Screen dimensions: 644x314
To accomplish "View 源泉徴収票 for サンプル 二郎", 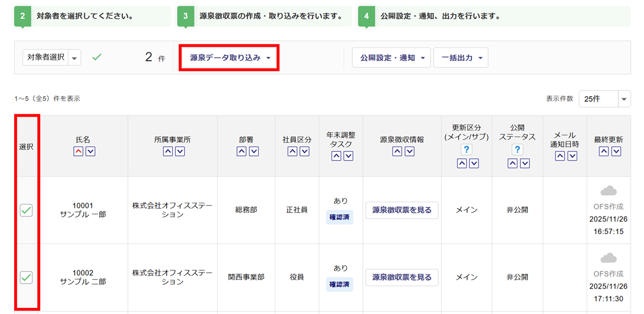I will click(x=401, y=277).
